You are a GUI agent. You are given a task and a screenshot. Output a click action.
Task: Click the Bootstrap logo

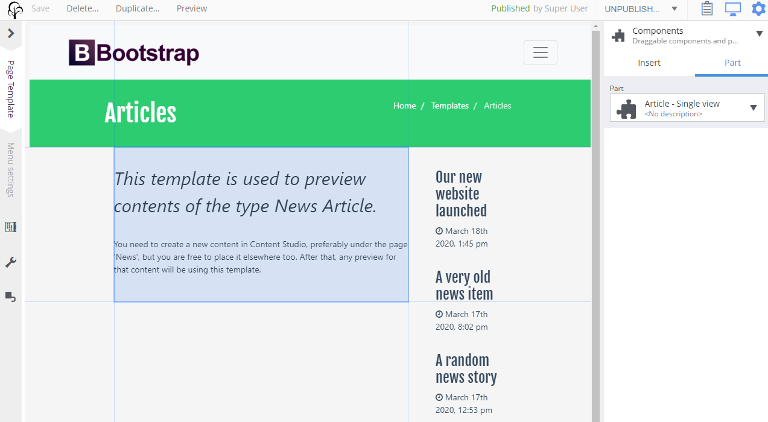(x=134, y=53)
